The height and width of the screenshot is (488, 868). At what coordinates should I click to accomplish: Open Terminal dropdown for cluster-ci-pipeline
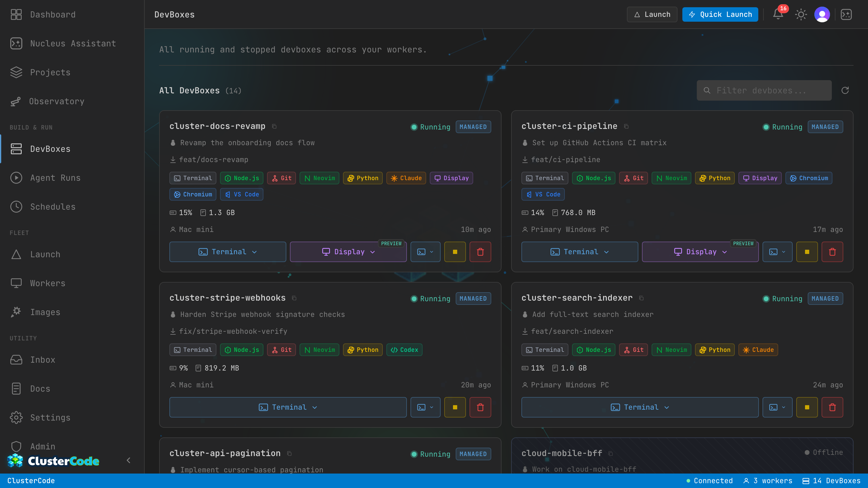(580, 252)
